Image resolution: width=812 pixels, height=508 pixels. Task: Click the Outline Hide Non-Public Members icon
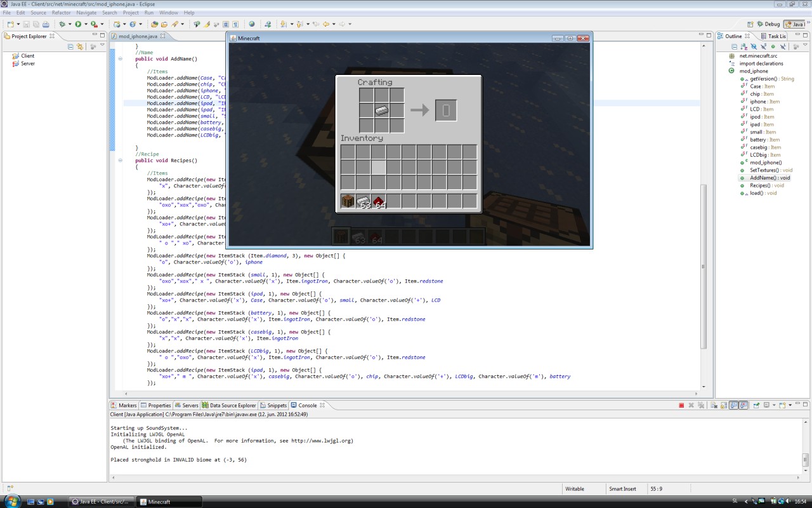(x=773, y=46)
